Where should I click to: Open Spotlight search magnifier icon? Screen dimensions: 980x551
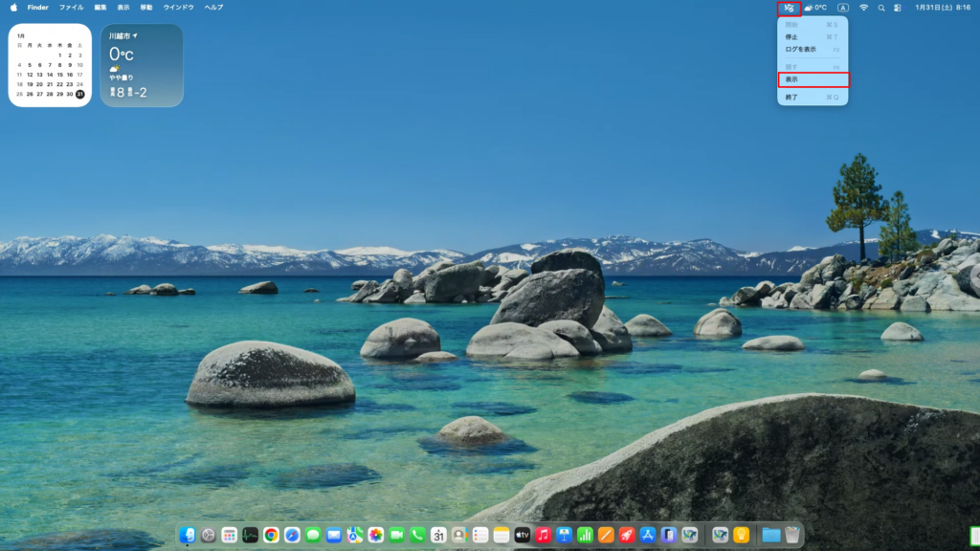click(x=881, y=8)
